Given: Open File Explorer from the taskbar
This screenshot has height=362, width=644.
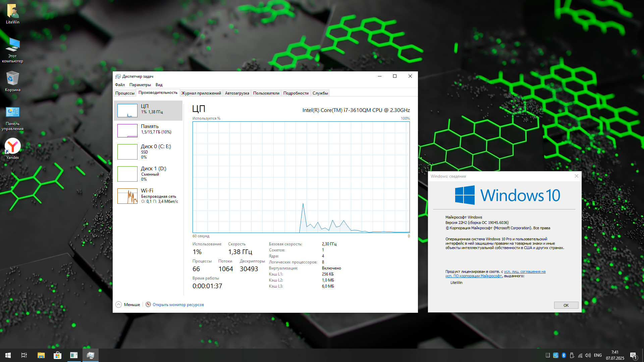Looking at the screenshot, I should coord(41,355).
